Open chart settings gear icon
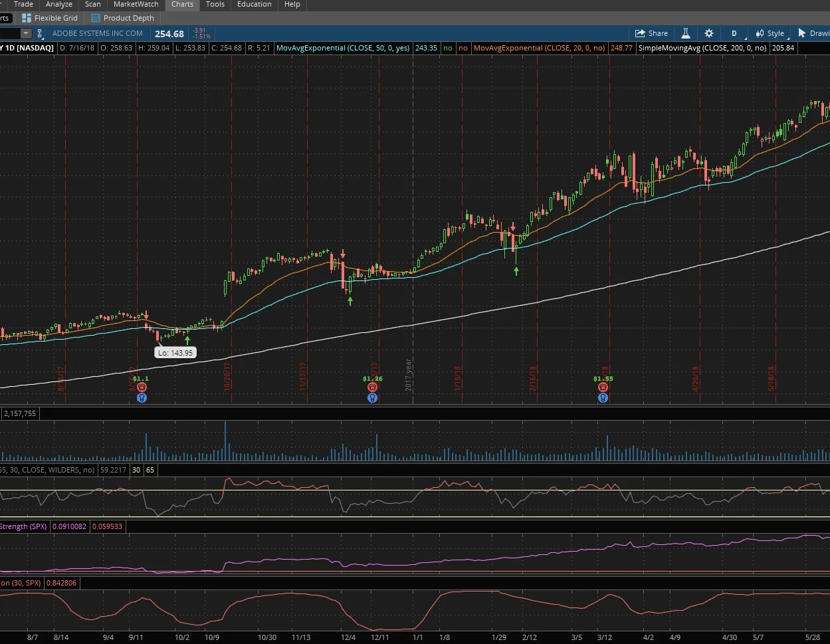The width and height of the screenshot is (830, 644). (709, 33)
